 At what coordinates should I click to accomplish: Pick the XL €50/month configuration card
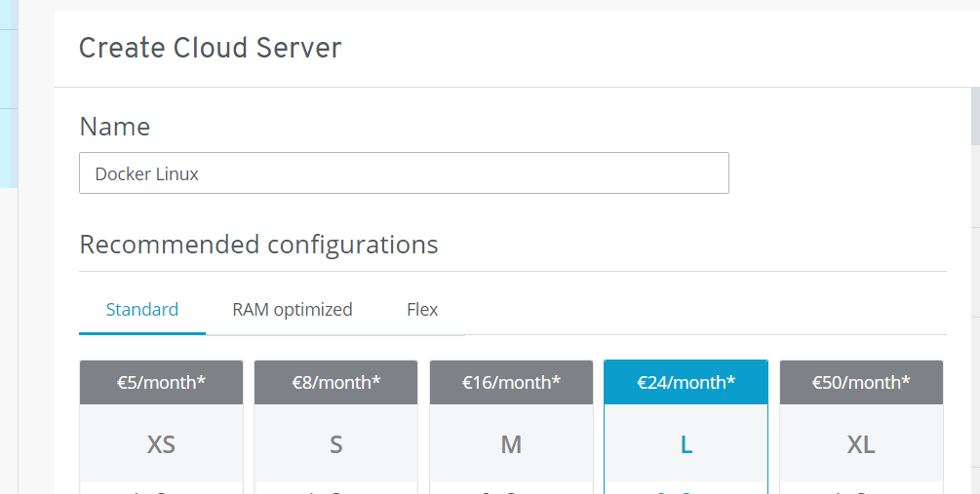click(861, 427)
